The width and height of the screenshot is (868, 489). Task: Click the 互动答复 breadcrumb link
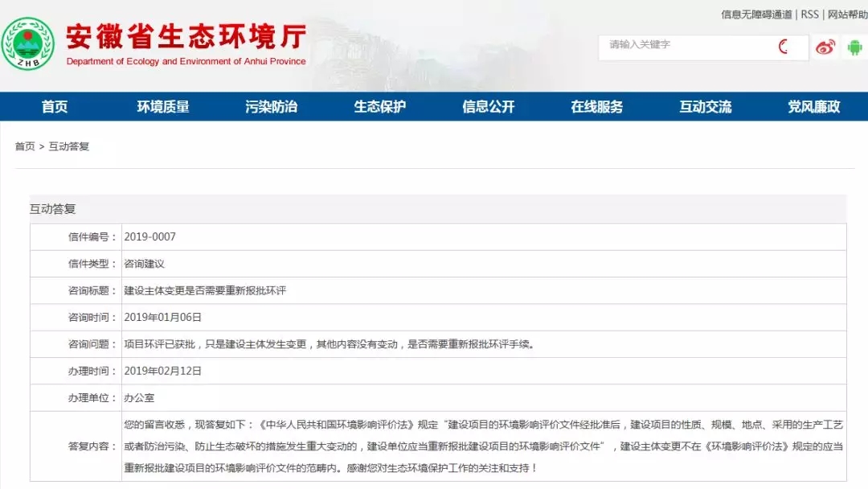tap(68, 146)
